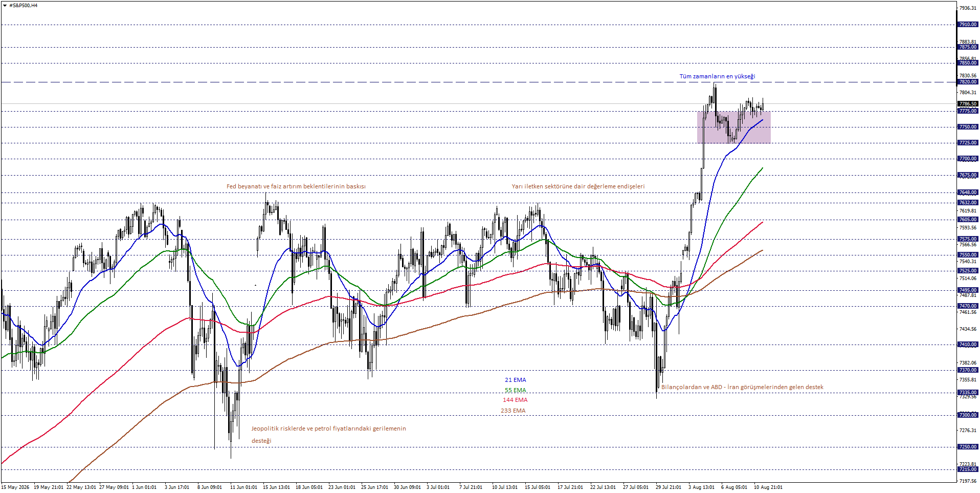Click the '15 Jul 05:01' time axis label
Viewport: 980px width, 493px height.
click(538, 487)
